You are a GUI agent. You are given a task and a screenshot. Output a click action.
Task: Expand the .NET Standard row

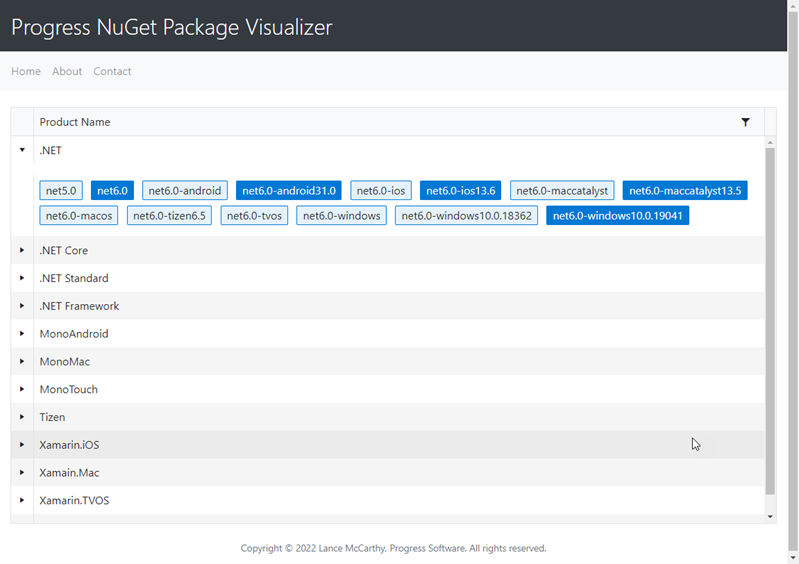click(x=22, y=278)
